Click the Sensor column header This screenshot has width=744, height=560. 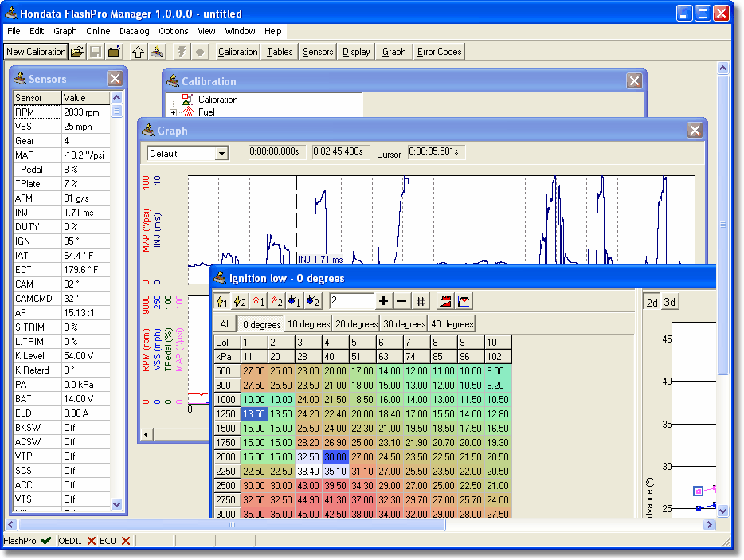(x=37, y=98)
